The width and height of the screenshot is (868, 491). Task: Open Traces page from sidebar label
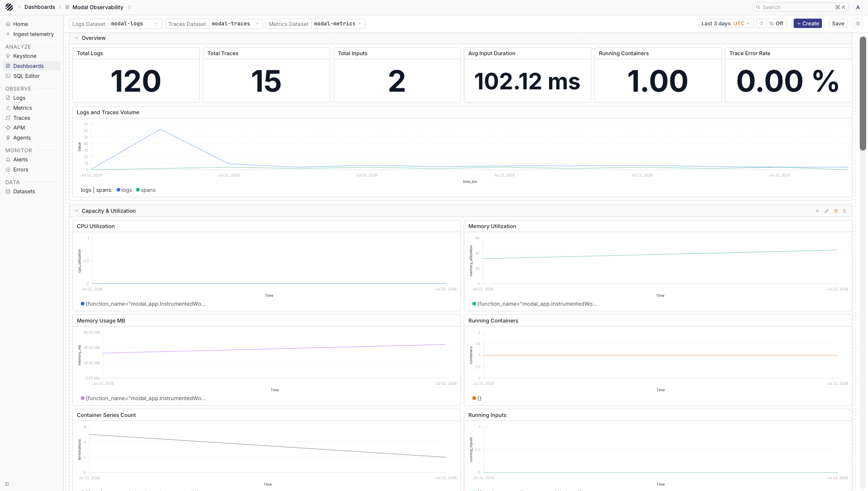pos(22,118)
